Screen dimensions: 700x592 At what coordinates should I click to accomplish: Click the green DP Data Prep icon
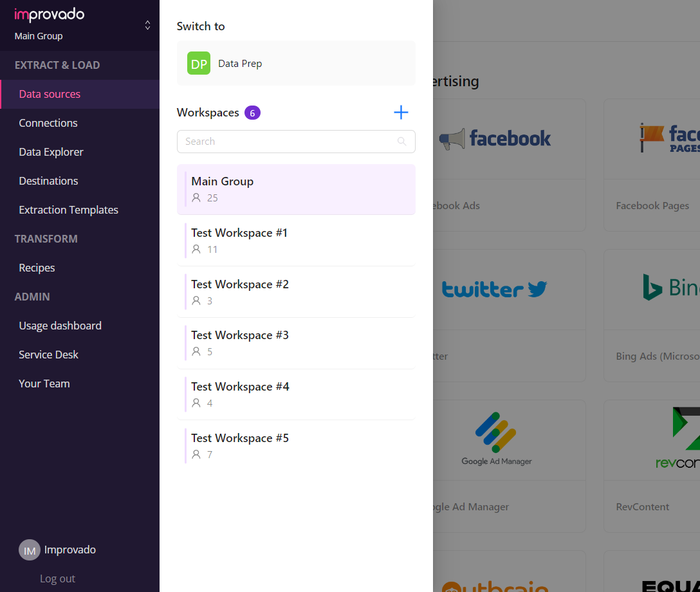click(199, 64)
